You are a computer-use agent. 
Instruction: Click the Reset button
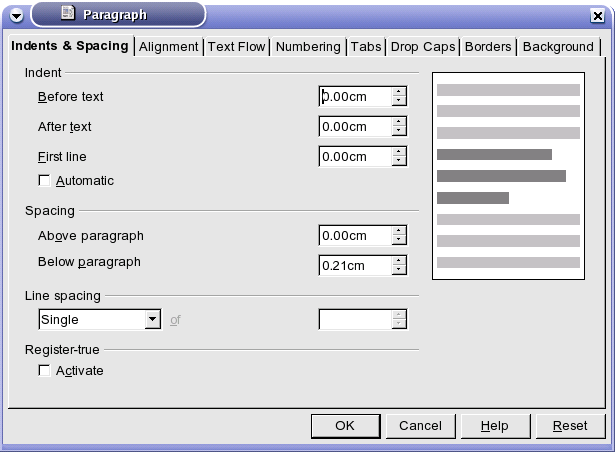point(570,426)
